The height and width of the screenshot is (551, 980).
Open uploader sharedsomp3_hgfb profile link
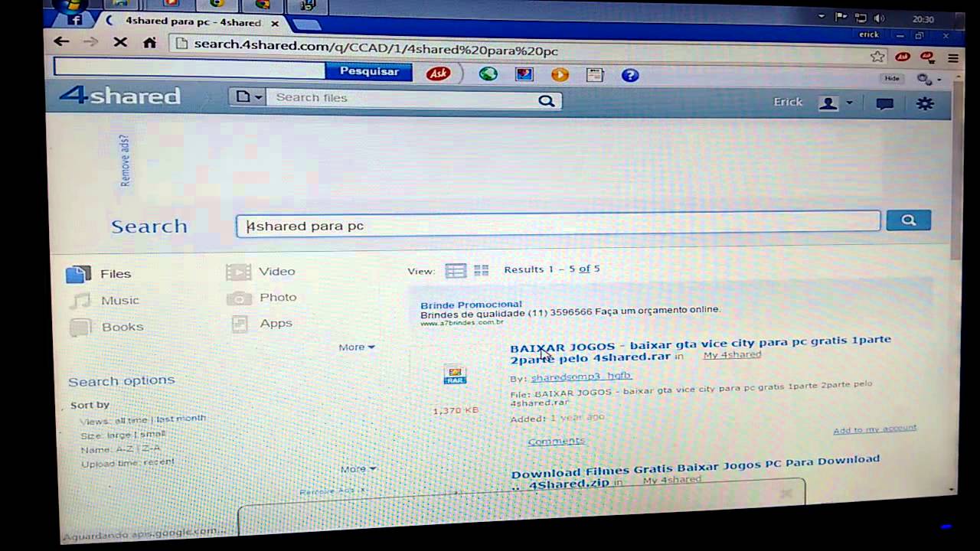click(581, 376)
